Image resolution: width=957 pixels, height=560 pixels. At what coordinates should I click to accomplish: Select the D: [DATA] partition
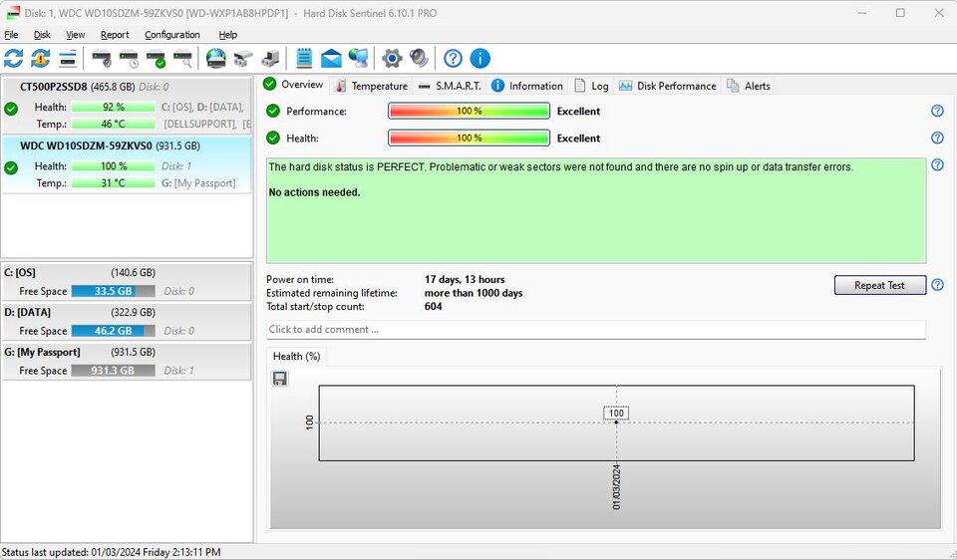(x=127, y=322)
